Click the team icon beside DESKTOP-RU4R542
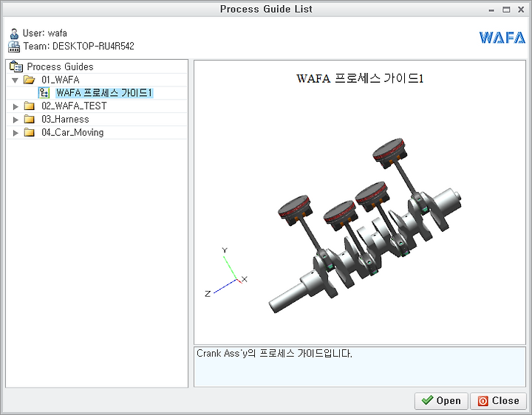532x415 pixels. (14, 47)
